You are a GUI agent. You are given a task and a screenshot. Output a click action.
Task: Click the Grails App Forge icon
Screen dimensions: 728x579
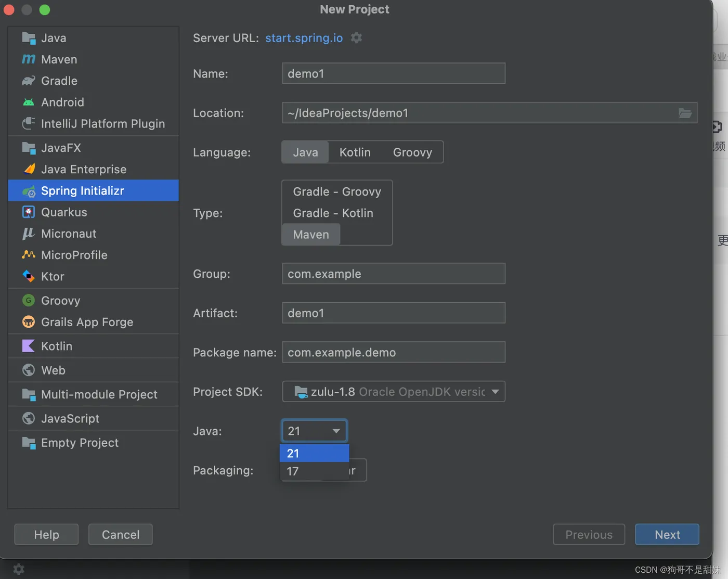point(29,322)
